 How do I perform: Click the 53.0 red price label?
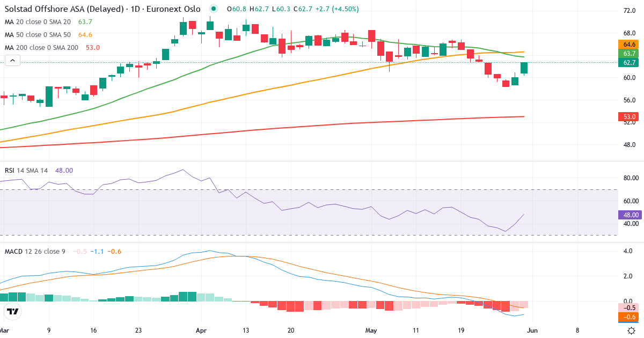(x=630, y=116)
